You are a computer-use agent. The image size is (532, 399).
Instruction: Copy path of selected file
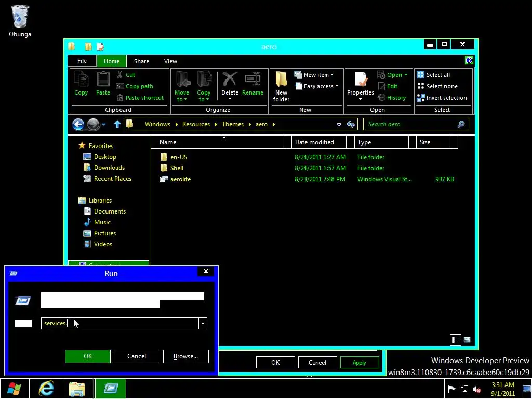click(x=135, y=86)
